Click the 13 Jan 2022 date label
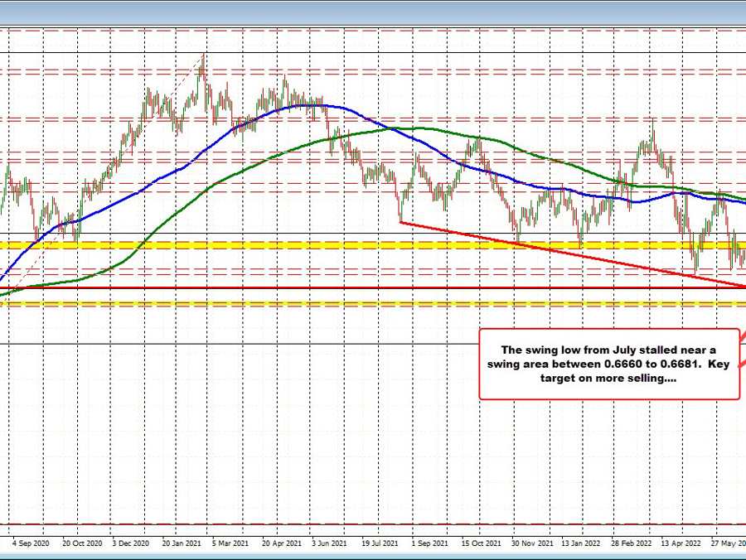This screenshot has height=560, width=746. 580,544
